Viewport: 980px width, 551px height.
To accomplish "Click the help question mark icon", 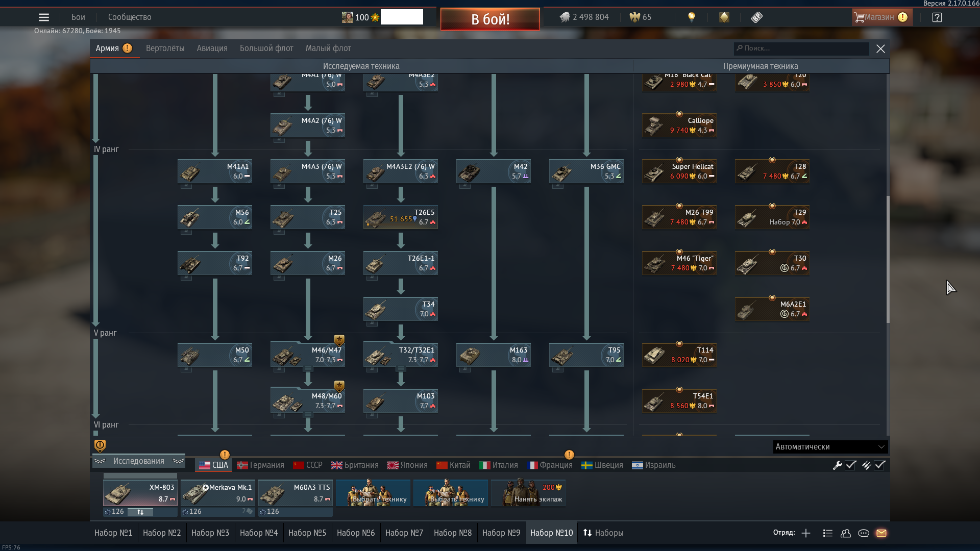I will coord(937,17).
